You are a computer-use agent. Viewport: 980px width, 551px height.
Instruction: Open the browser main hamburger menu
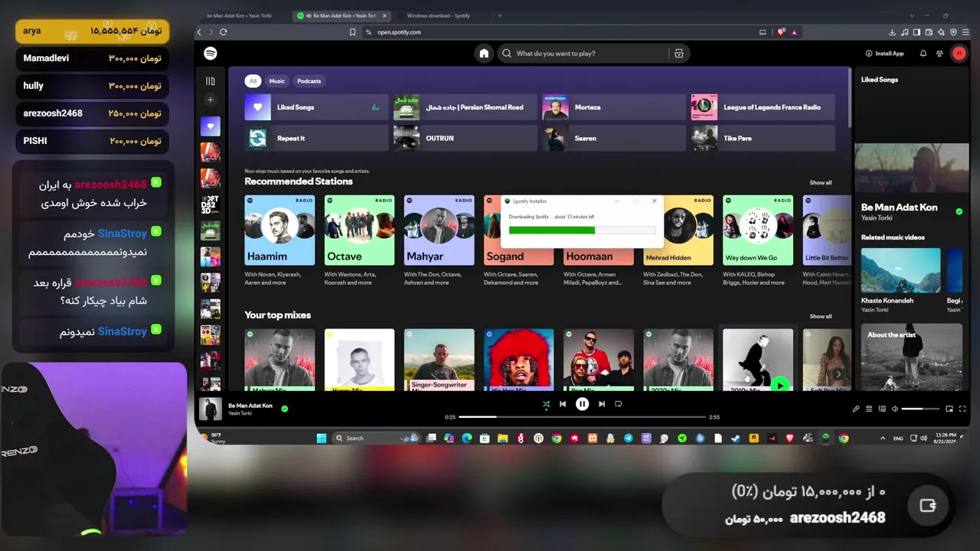coord(965,32)
